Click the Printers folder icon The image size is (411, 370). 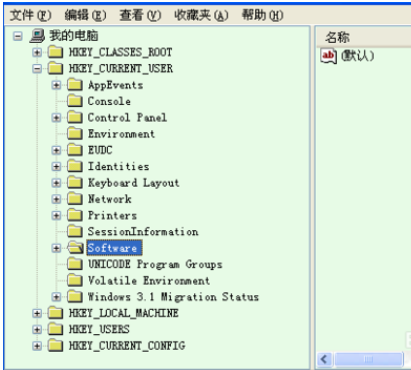[x=75, y=215]
